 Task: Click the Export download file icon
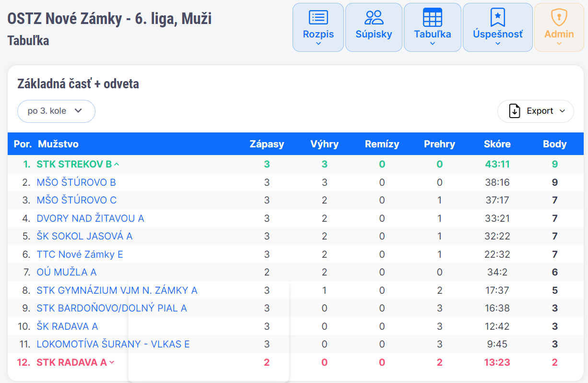click(515, 111)
